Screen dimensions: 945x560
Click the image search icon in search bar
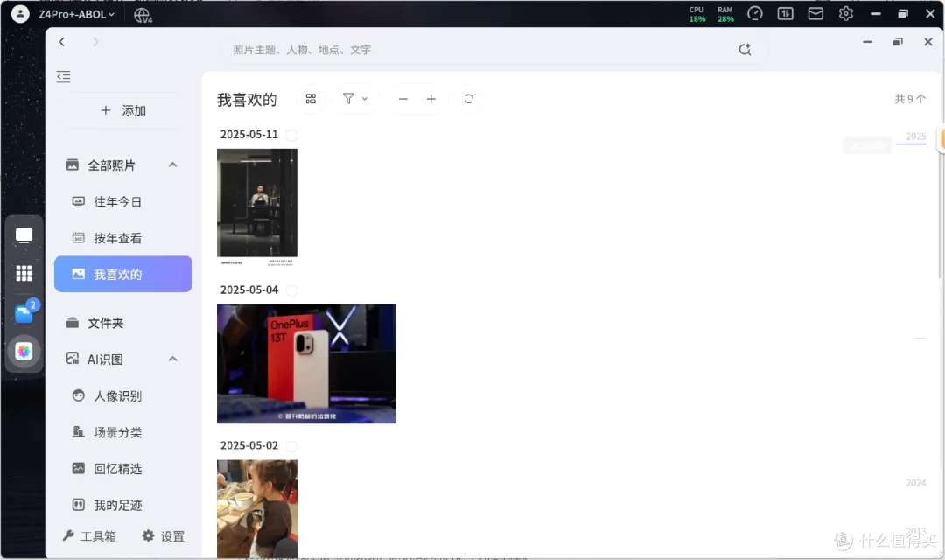(x=745, y=49)
